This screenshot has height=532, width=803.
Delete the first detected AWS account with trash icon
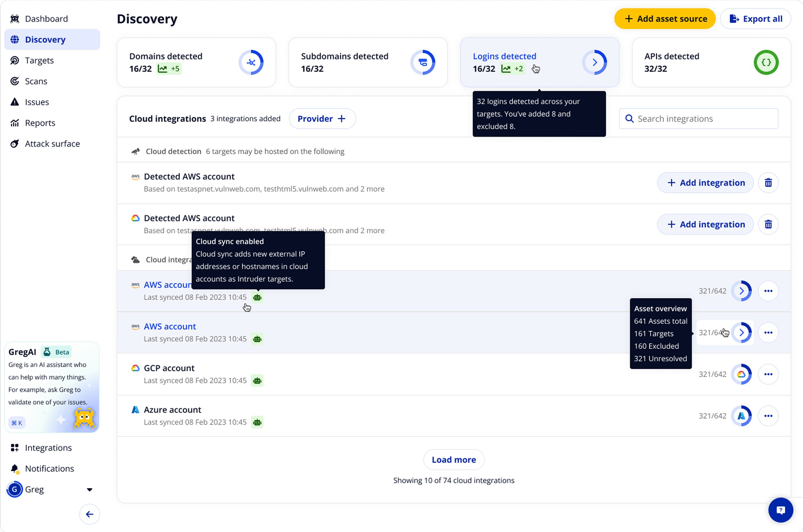(768, 182)
